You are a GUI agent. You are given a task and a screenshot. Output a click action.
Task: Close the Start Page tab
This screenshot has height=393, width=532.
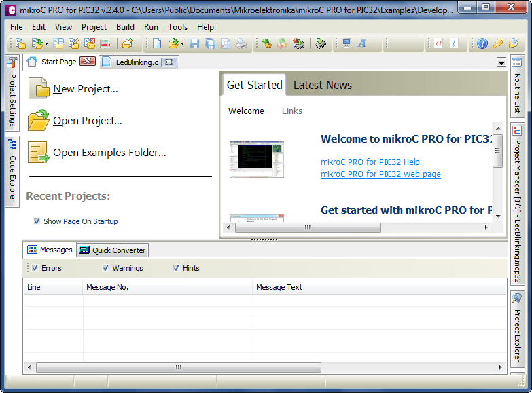(88, 61)
